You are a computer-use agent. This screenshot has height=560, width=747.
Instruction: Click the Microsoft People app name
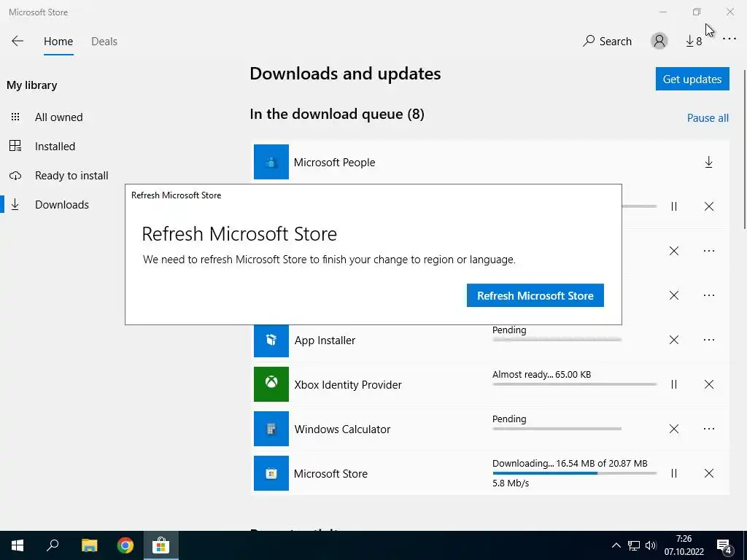pos(334,163)
